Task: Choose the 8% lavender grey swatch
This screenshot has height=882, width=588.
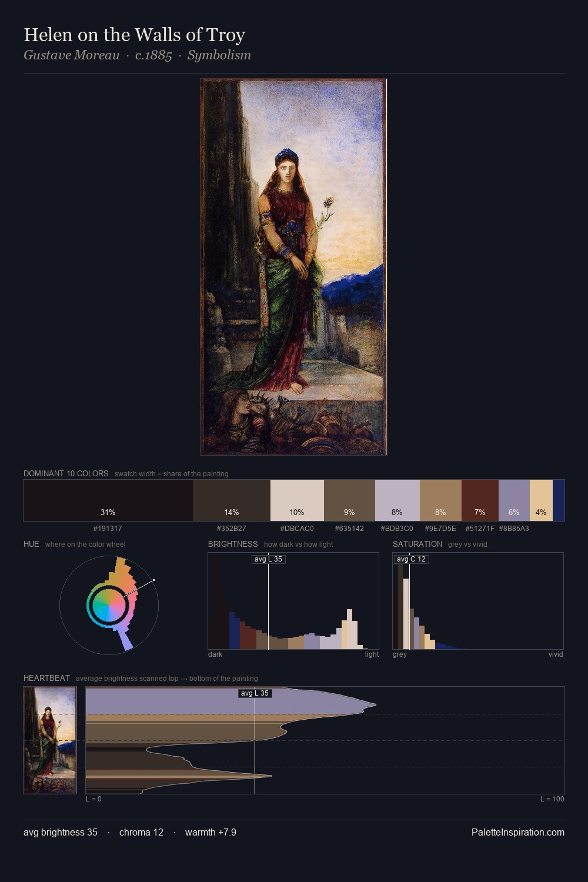Action: coord(397,500)
